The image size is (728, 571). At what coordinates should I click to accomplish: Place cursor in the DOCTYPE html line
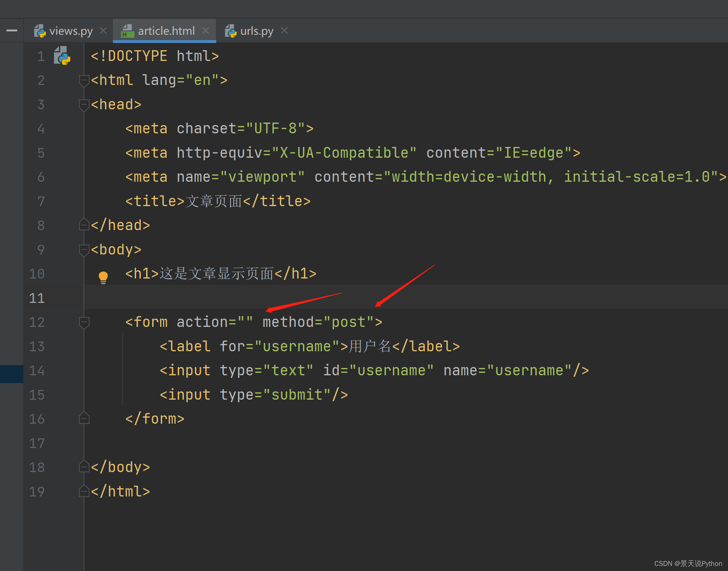click(x=155, y=56)
